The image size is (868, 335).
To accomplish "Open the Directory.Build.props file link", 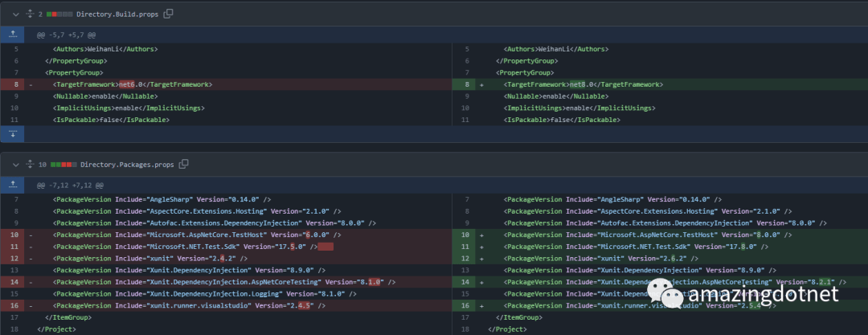I will point(118,14).
